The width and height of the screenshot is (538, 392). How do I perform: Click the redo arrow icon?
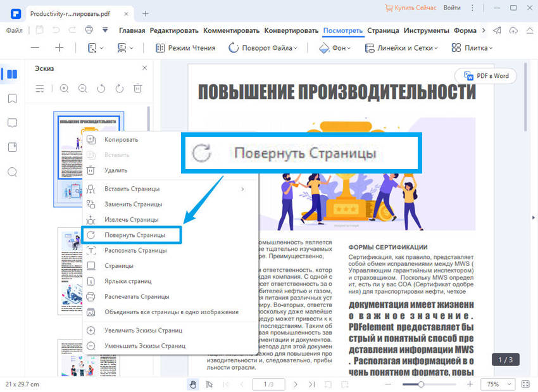[72, 30]
